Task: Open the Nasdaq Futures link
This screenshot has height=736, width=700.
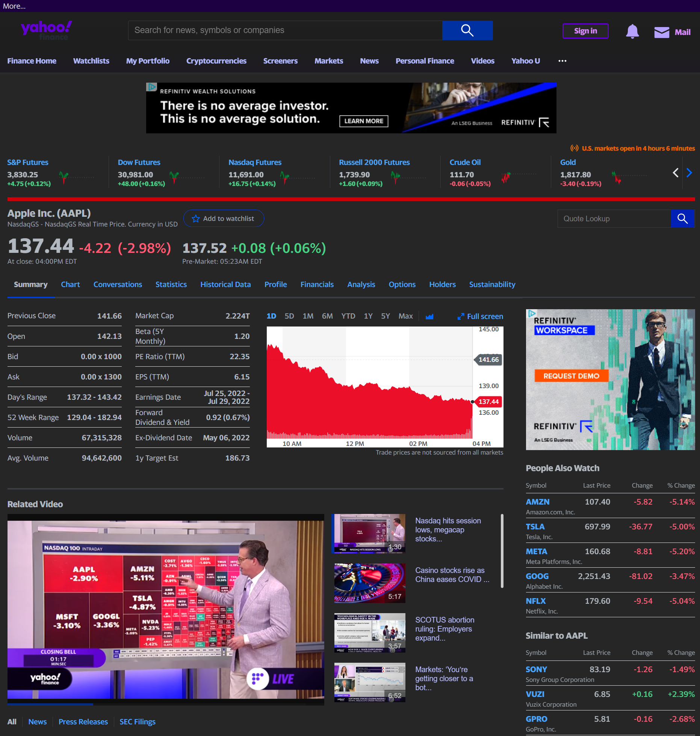Action: (255, 162)
